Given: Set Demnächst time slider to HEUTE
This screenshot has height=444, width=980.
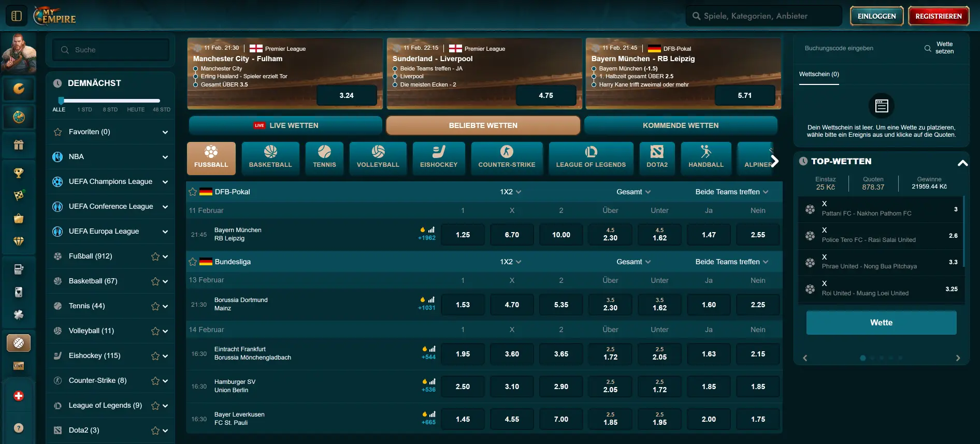Looking at the screenshot, I should tap(136, 109).
